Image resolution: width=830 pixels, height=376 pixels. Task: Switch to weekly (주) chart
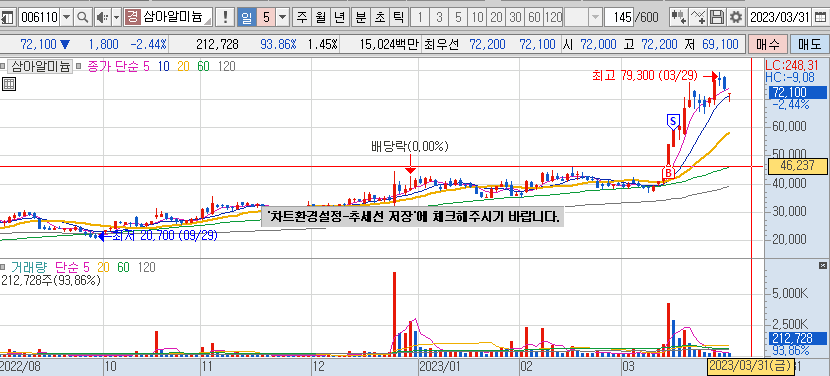(x=302, y=17)
